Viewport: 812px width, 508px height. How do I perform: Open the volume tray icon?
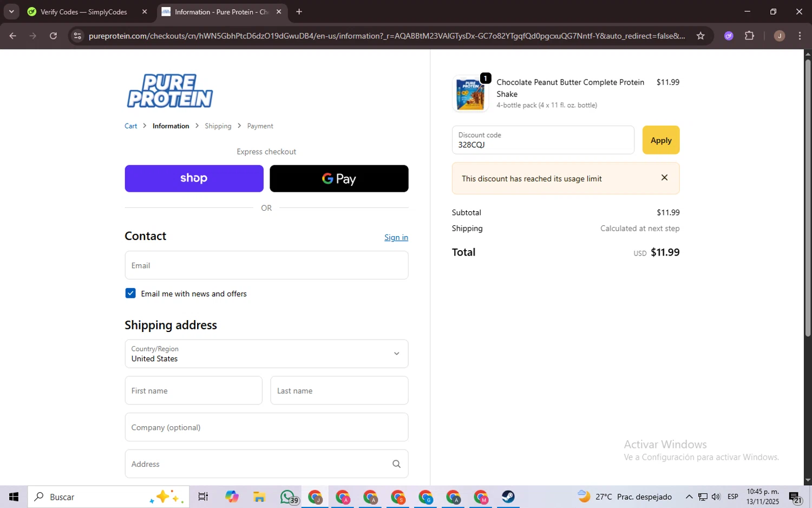coord(716,497)
